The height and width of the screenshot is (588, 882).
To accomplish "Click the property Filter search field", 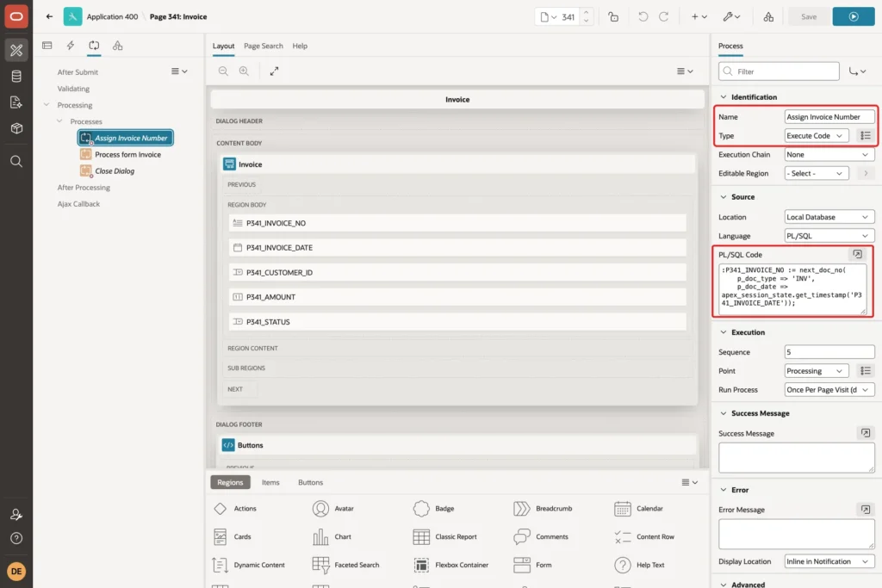I will [779, 71].
